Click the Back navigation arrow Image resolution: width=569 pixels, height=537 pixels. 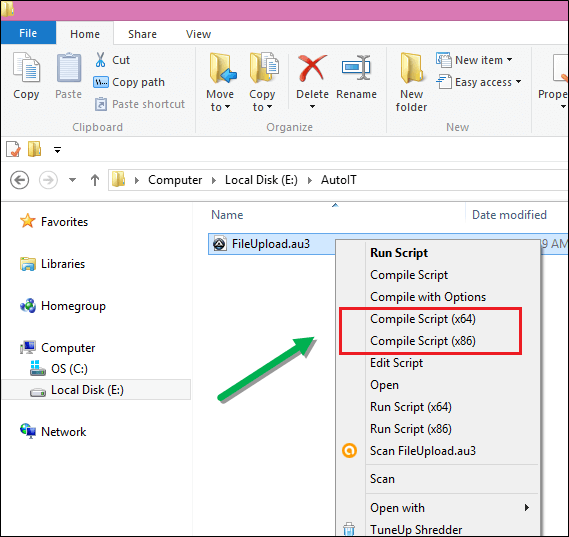point(19,180)
